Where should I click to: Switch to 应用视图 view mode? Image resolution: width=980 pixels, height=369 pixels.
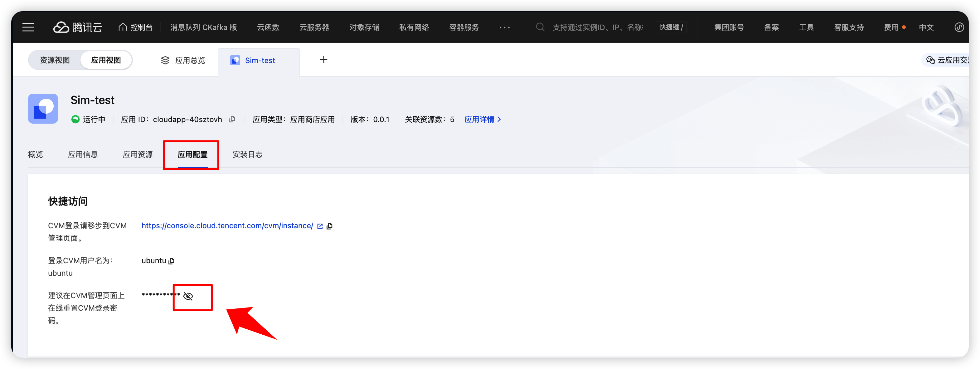(x=106, y=60)
